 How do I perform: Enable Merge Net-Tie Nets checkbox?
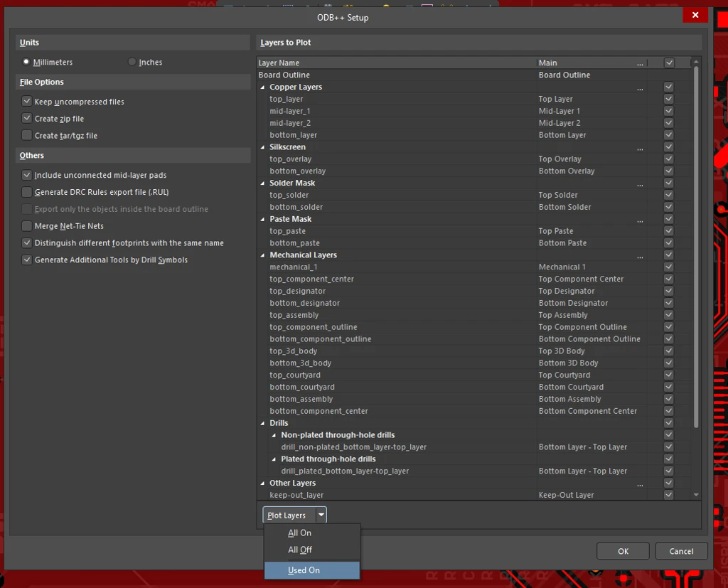click(x=27, y=225)
